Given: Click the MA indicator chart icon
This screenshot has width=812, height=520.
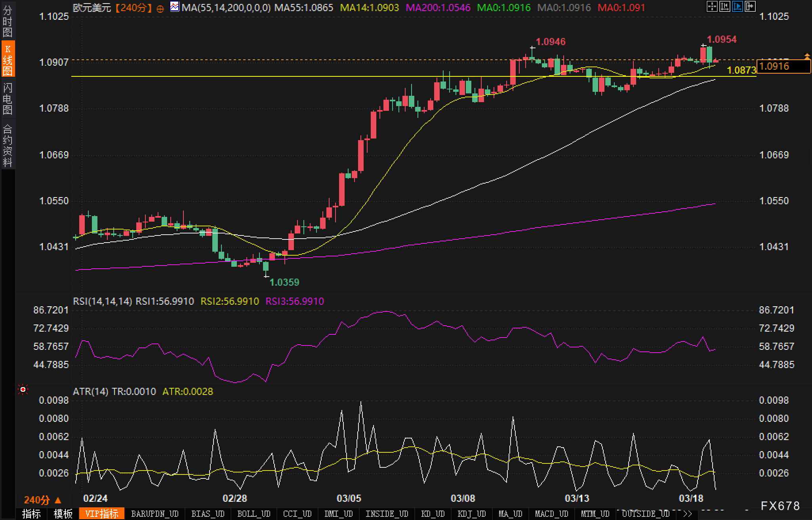Looking at the screenshot, I should click(174, 7).
